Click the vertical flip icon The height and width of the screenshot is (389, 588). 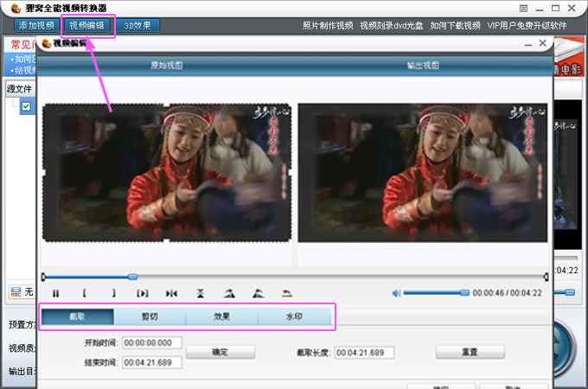(201, 293)
